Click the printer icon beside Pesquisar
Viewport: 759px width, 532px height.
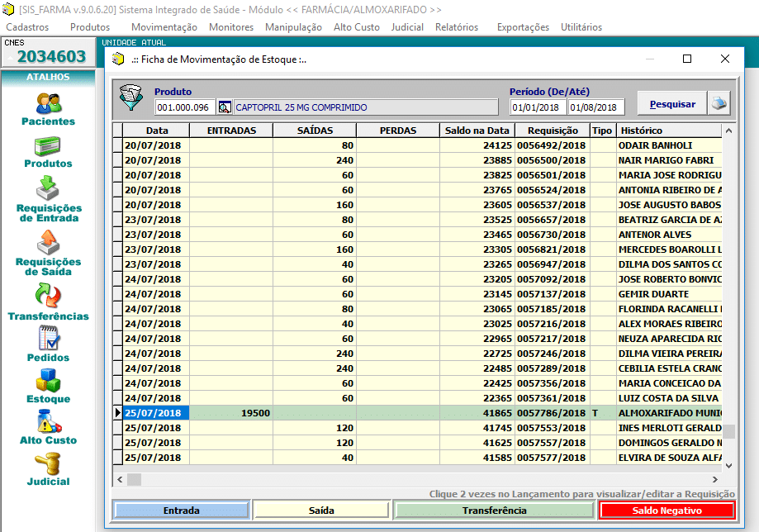coord(719,104)
